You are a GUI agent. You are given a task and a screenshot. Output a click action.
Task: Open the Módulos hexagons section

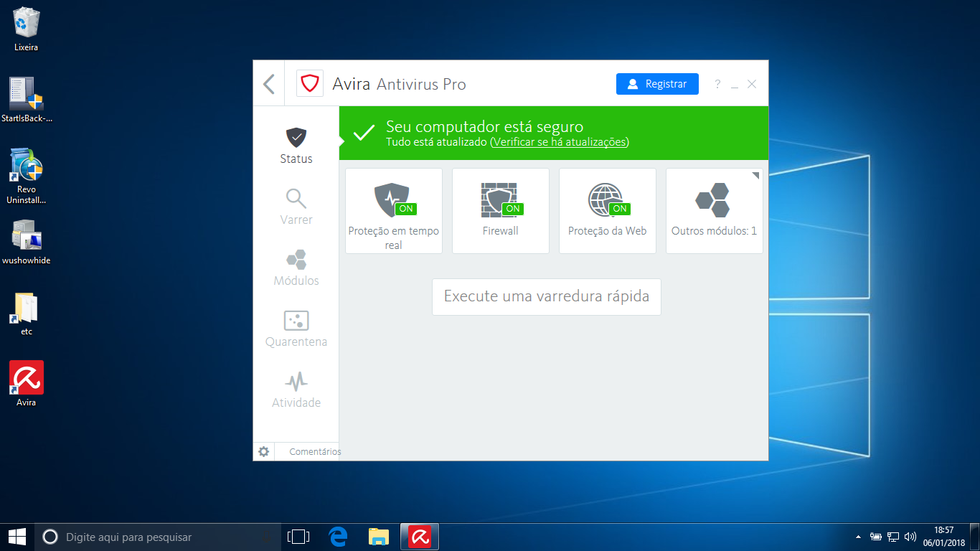click(x=296, y=268)
